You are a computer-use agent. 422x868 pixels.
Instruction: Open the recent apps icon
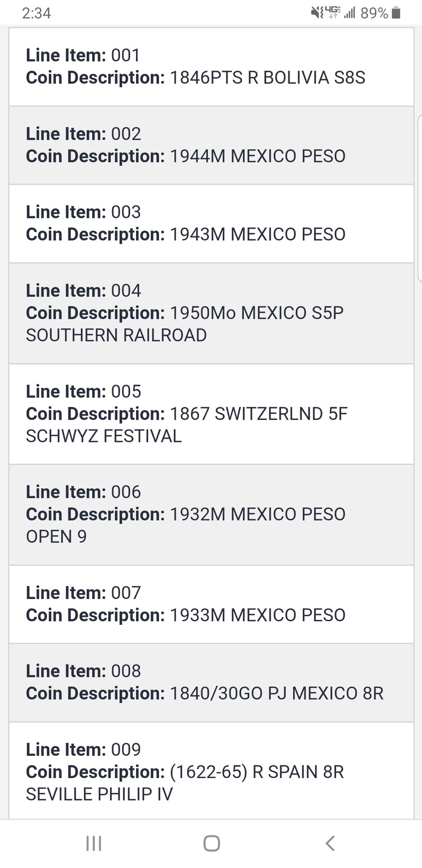[x=94, y=843]
